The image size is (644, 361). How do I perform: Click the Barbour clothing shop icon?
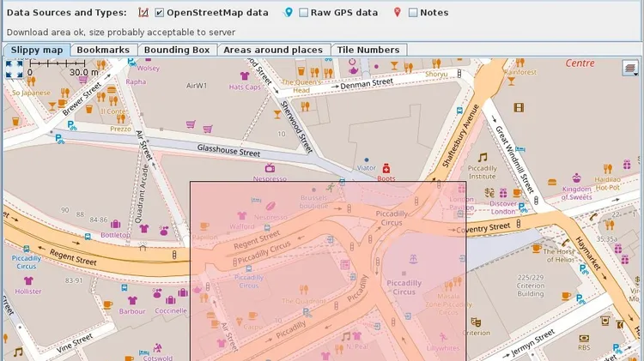click(132, 301)
